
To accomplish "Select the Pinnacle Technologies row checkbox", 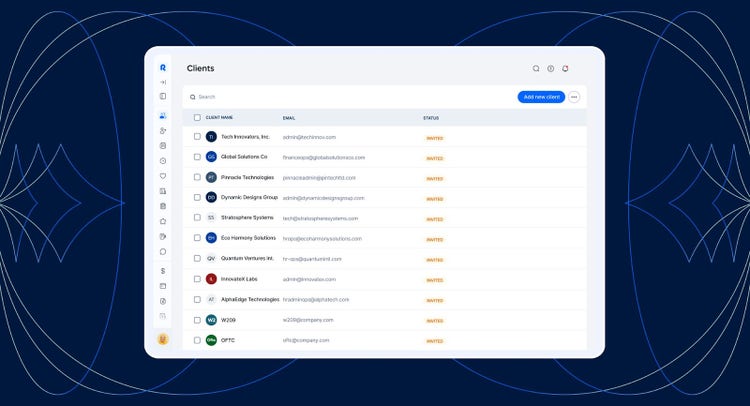I will [197, 177].
